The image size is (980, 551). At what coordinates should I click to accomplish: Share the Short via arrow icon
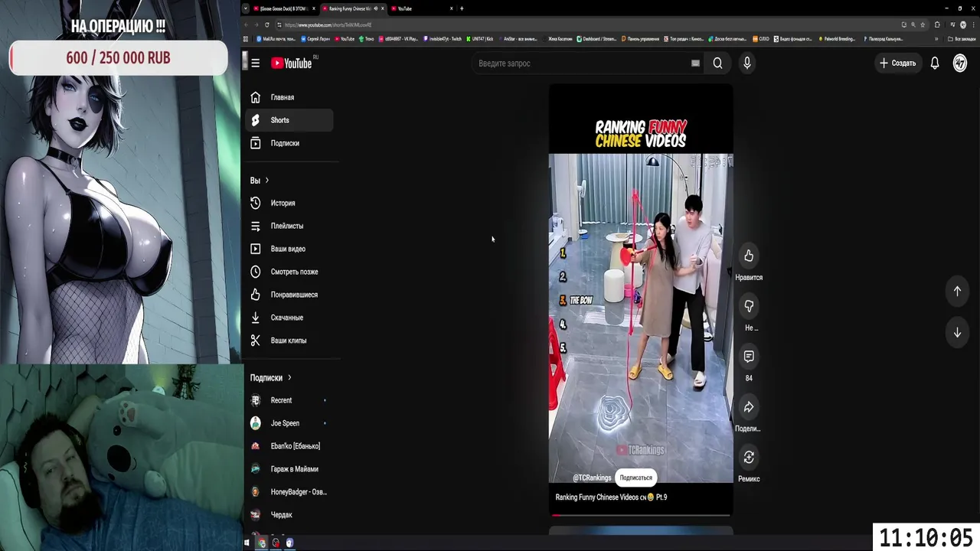[749, 407]
